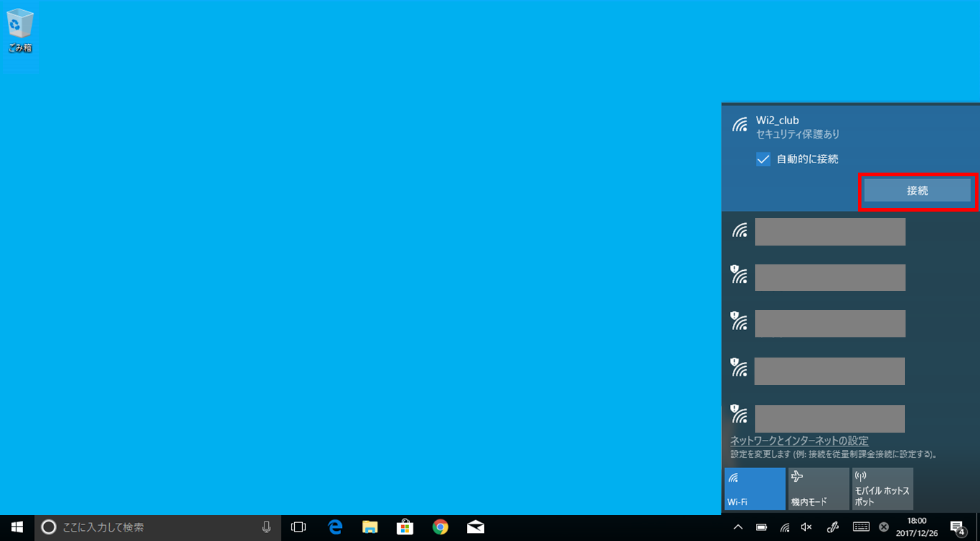Click the Wi-Fi signal icon beside Wi2_club
The image size is (980, 541).
coord(739,124)
